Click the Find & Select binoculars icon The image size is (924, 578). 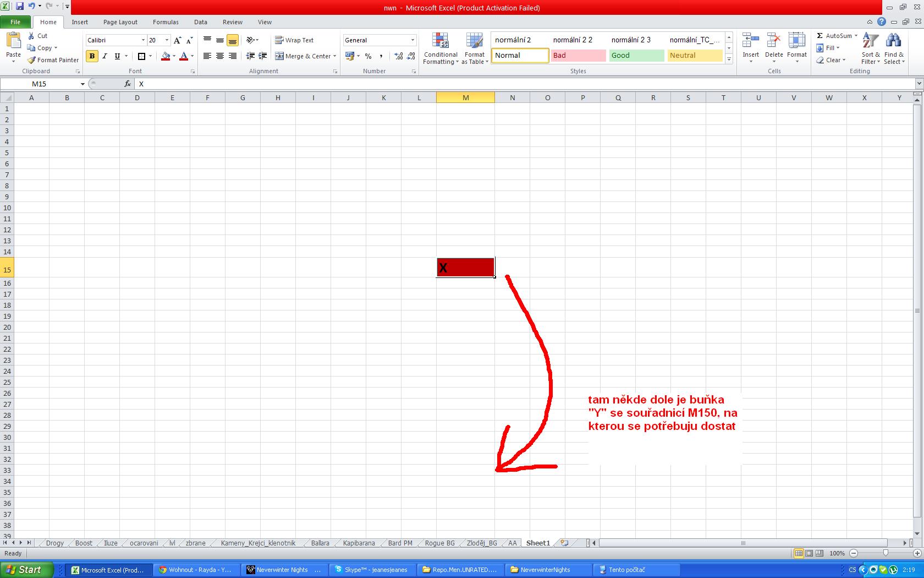click(x=893, y=41)
